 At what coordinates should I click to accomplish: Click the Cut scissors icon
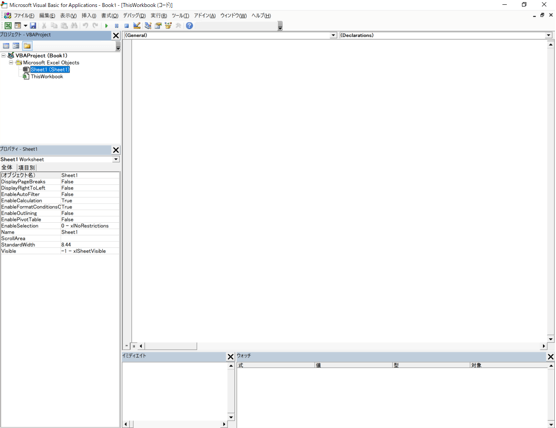[x=44, y=26]
